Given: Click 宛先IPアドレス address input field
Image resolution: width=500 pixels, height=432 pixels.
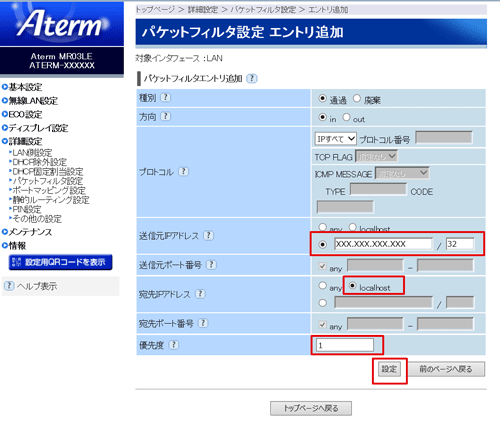Looking at the screenshot, I should (383, 303).
